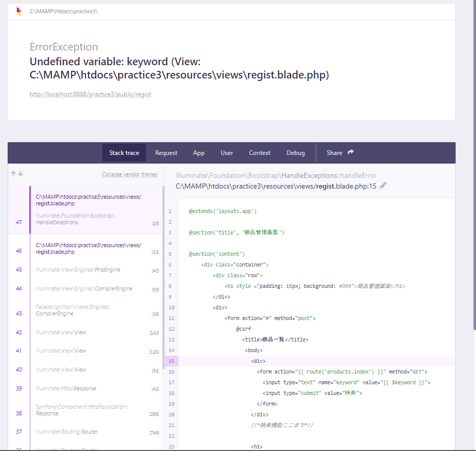Open the Context tab
Viewport: 476px width, 451px height.
point(260,152)
